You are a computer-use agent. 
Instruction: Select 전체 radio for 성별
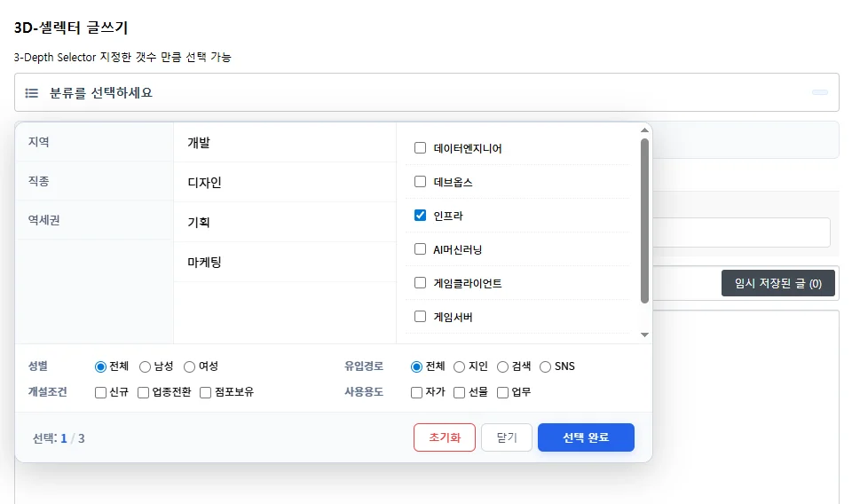point(100,366)
